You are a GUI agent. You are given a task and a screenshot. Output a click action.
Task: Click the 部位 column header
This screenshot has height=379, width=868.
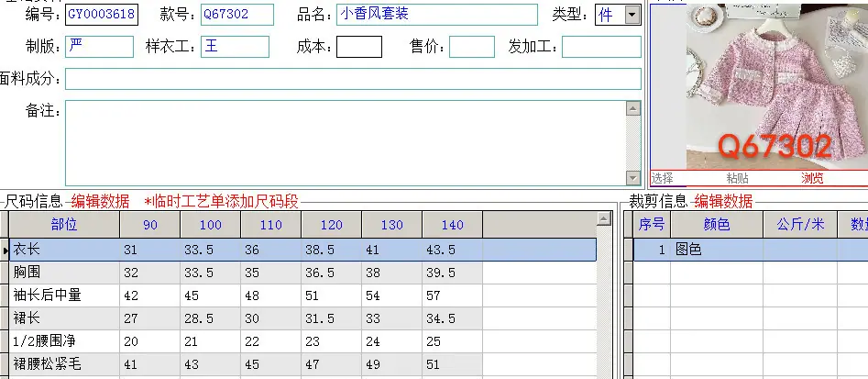click(x=64, y=225)
